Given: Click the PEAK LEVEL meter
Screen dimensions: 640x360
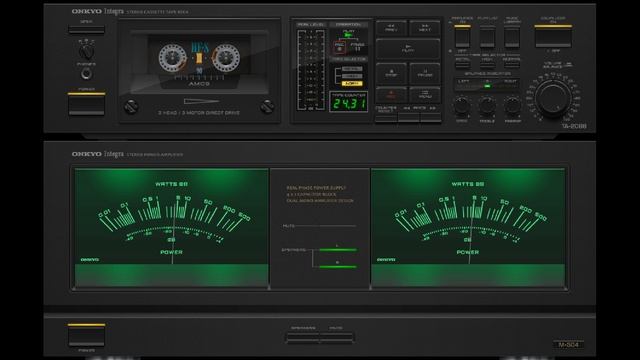Looking at the screenshot, I should 311,69.
